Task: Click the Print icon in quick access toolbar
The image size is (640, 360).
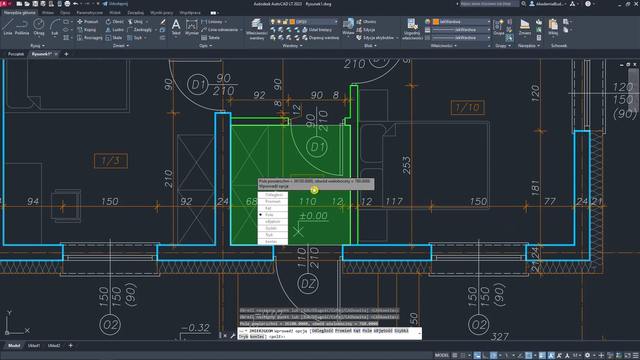Action: (x=67, y=4)
